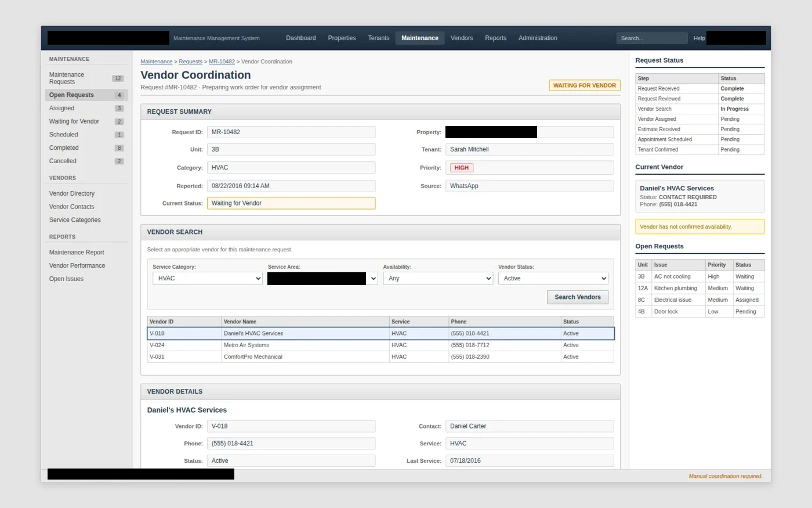Click the Vendor ID column header
Screen dimensions: 812x508
(184, 322)
